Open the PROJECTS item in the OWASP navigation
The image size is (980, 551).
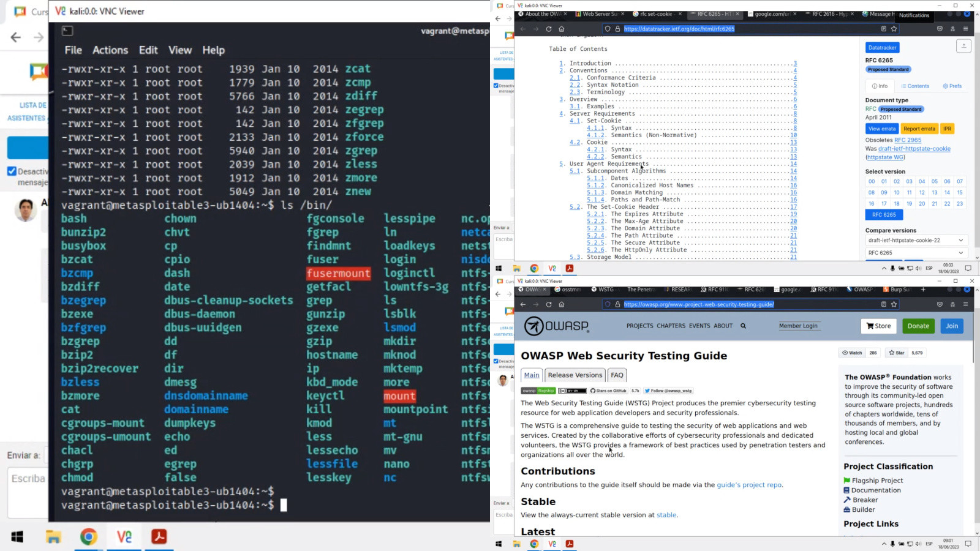pos(639,326)
